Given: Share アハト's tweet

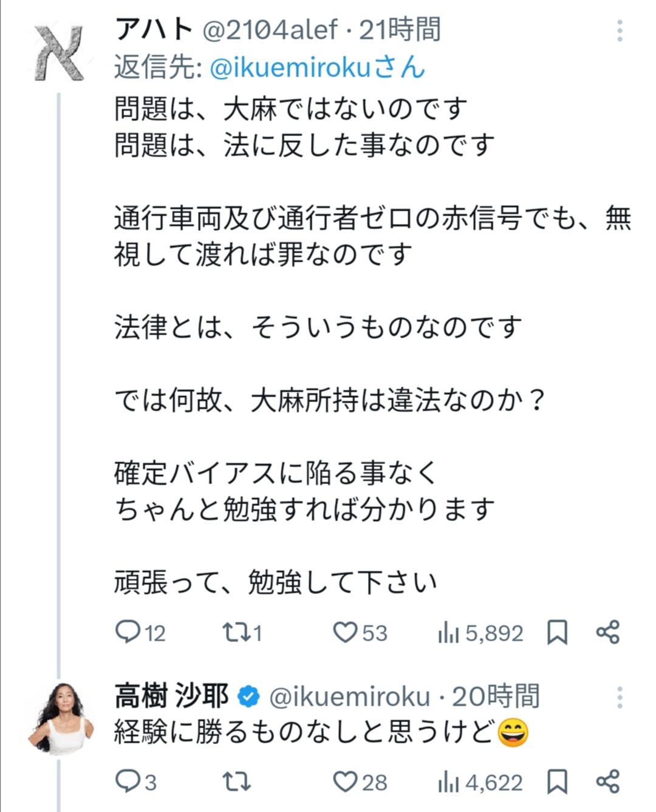Looking at the screenshot, I should tap(607, 632).
